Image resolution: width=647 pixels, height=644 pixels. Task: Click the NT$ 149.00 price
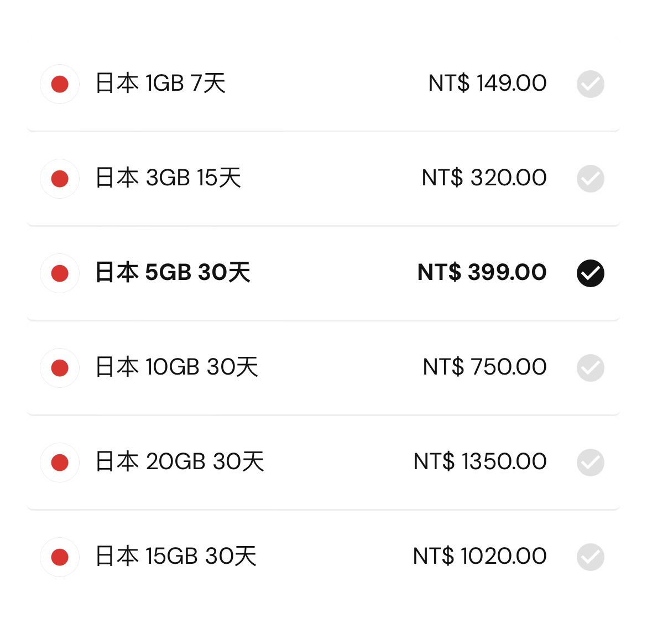coord(487,84)
